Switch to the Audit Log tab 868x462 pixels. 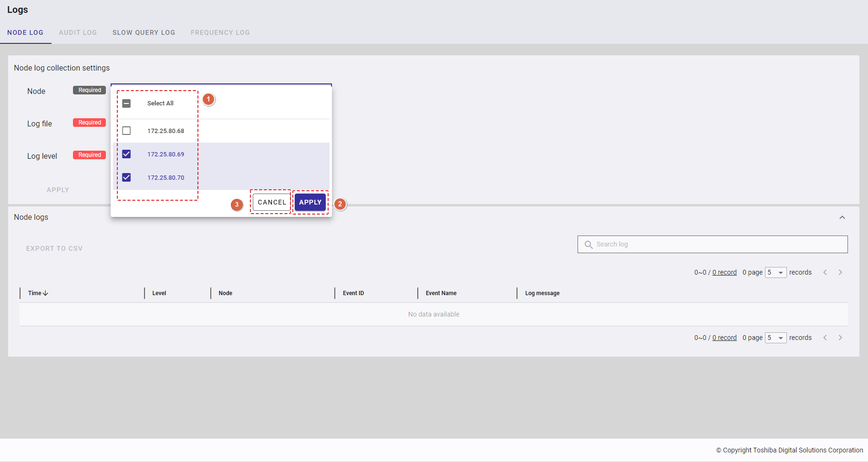point(78,32)
